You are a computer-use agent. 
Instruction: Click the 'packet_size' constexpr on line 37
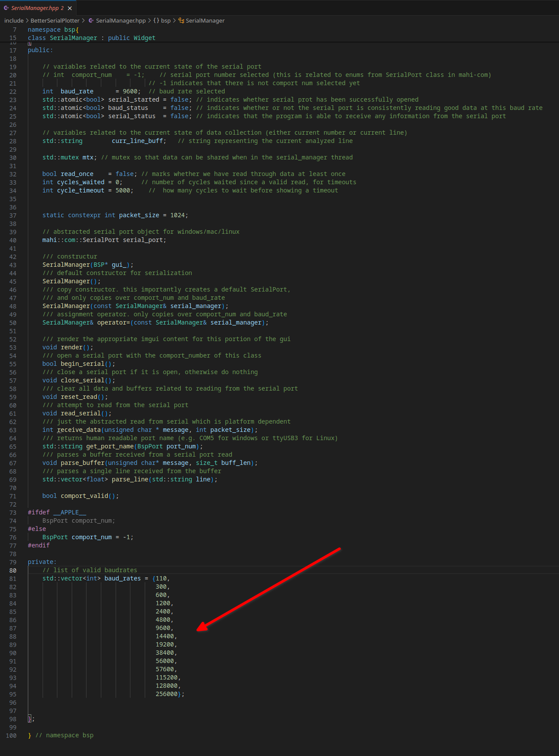(x=139, y=216)
